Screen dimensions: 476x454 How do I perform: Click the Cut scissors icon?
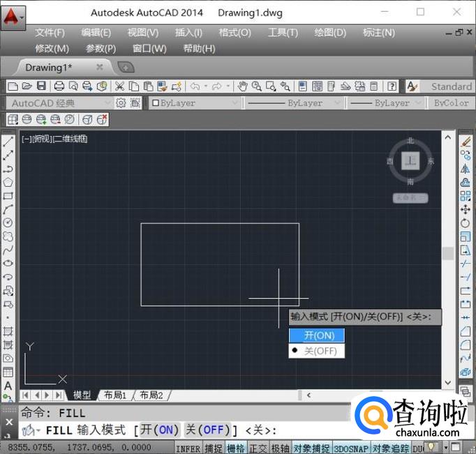(x=119, y=86)
